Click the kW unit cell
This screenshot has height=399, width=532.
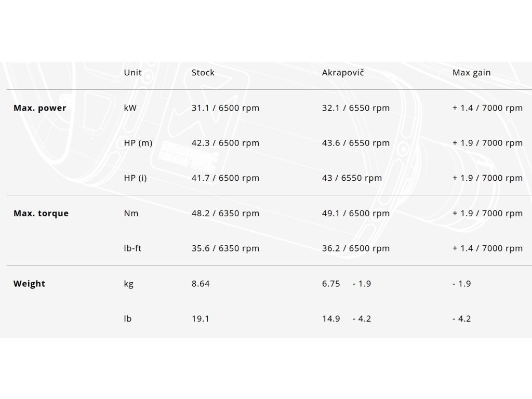(x=130, y=108)
